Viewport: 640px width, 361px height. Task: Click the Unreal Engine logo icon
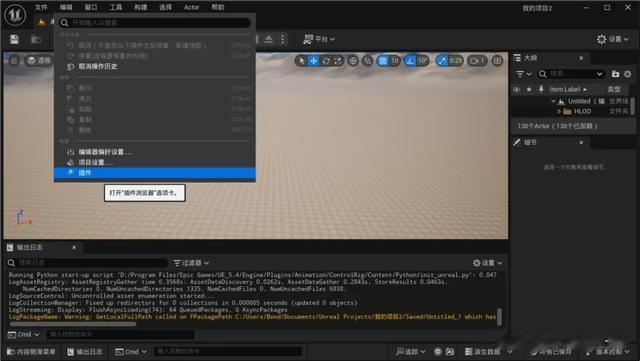click(15, 15)
